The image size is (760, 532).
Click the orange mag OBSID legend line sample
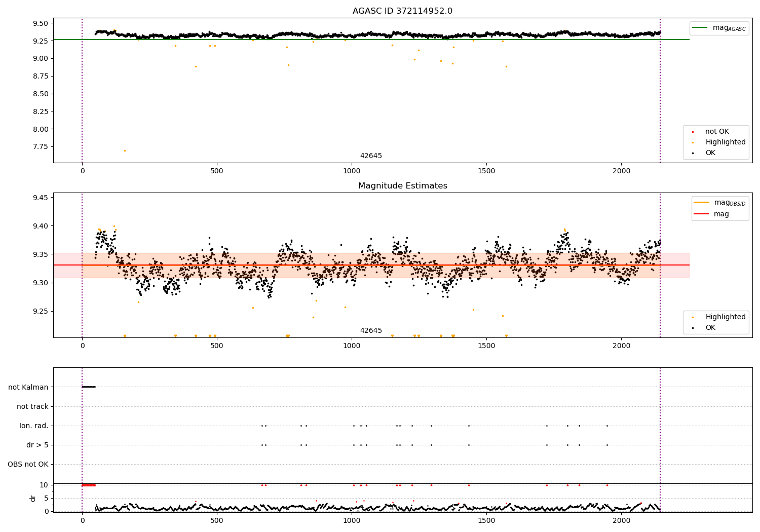point(701,202)
